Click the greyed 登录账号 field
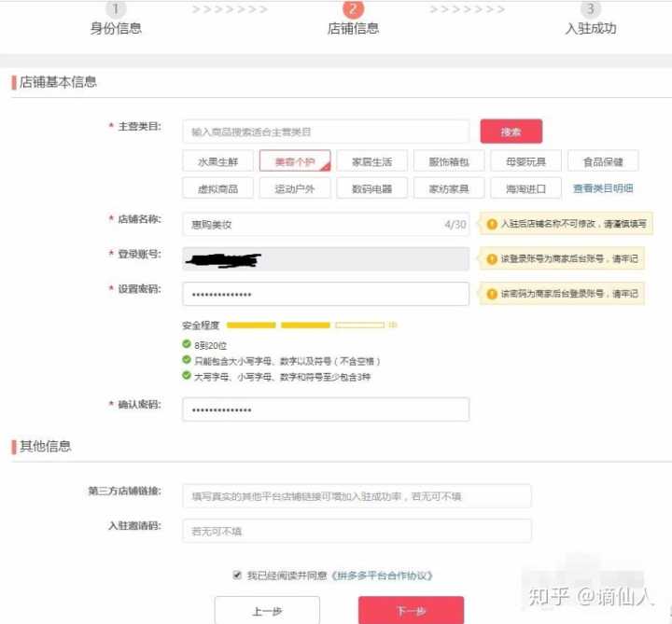The width and height of the screenshot is (672, 624). pyautogui.click(x=326, y=258)
